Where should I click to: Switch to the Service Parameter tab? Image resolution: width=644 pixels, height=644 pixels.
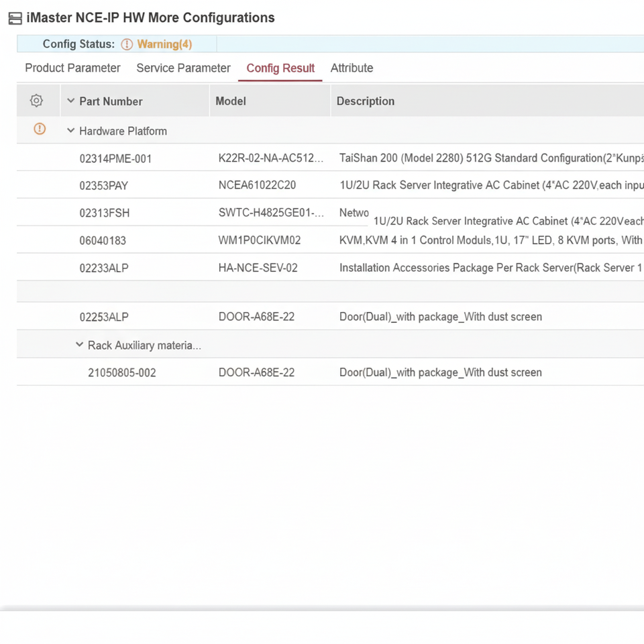click(x=183, y=68)
